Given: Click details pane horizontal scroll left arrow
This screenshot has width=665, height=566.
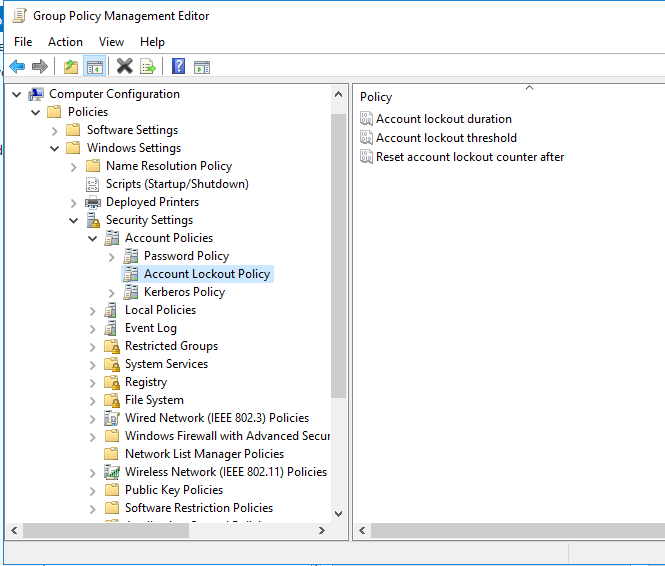Looking at the screenshot, I should 362,530.
